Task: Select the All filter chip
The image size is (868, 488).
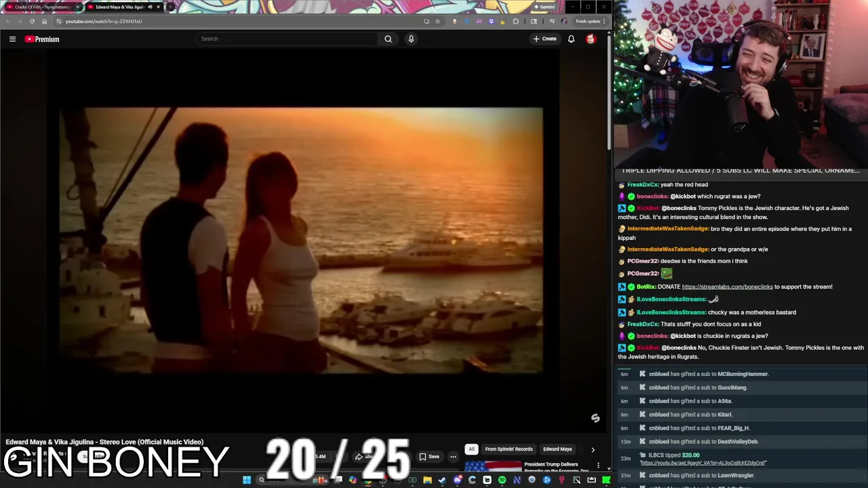Action: (471, 449)
